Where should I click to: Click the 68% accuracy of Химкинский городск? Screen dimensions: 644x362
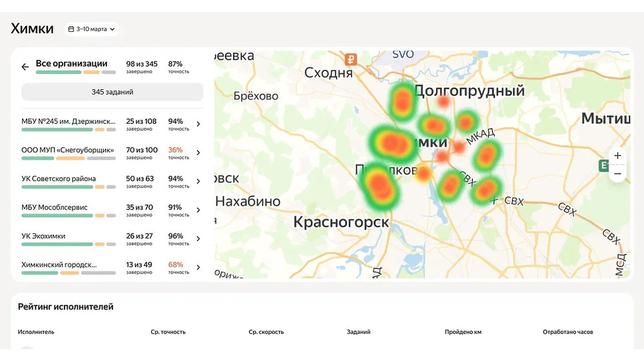pos(176,265)
